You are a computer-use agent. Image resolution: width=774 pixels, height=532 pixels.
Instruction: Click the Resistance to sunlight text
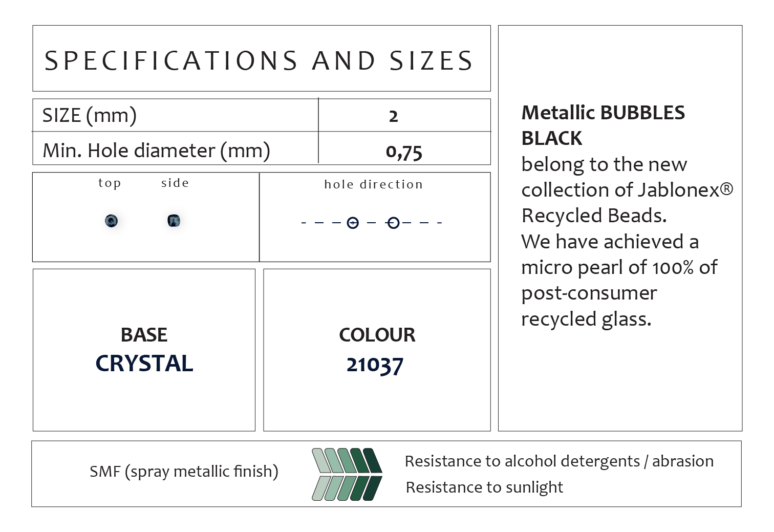484,487
